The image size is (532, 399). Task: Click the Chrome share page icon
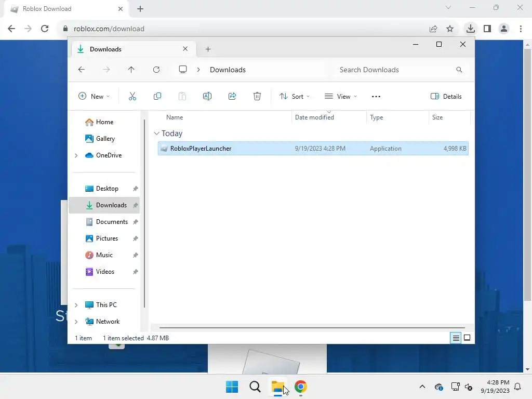coord(433,29)
